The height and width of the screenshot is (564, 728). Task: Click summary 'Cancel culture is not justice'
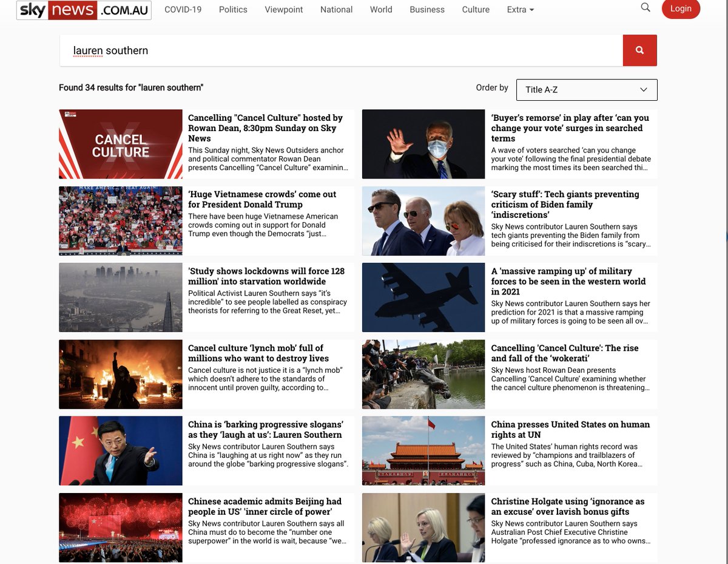tap(266, 378)
